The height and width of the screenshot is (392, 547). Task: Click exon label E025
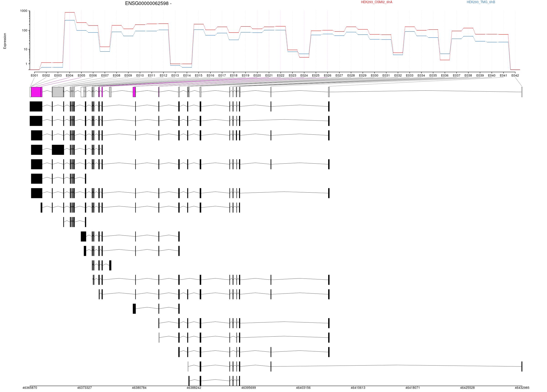(316, 75)
